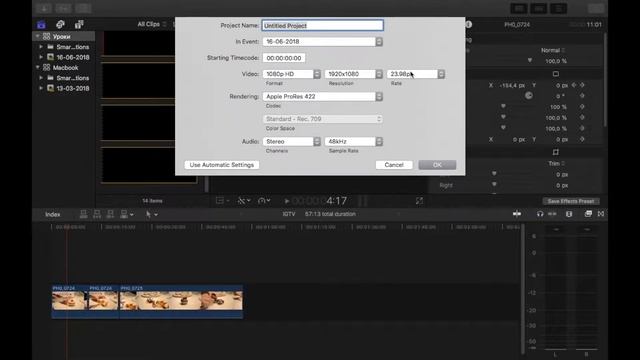Click Use Automatic Settings button
This screenshot has width=640, height=360.
pos(222,165)
